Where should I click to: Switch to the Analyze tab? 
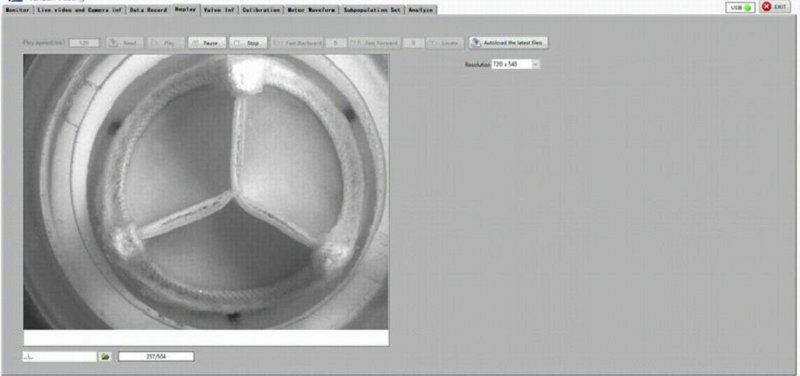(421, 10)
